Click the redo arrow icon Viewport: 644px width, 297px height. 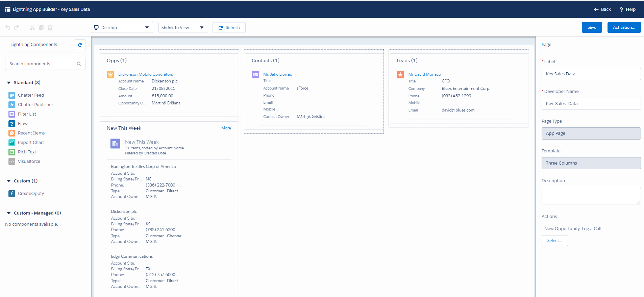pos(17,28)
